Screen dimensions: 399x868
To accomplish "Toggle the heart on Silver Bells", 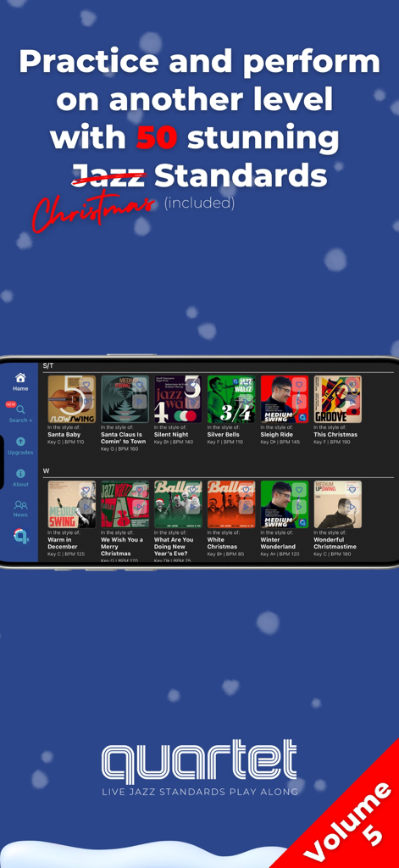I will coord(246,385).
